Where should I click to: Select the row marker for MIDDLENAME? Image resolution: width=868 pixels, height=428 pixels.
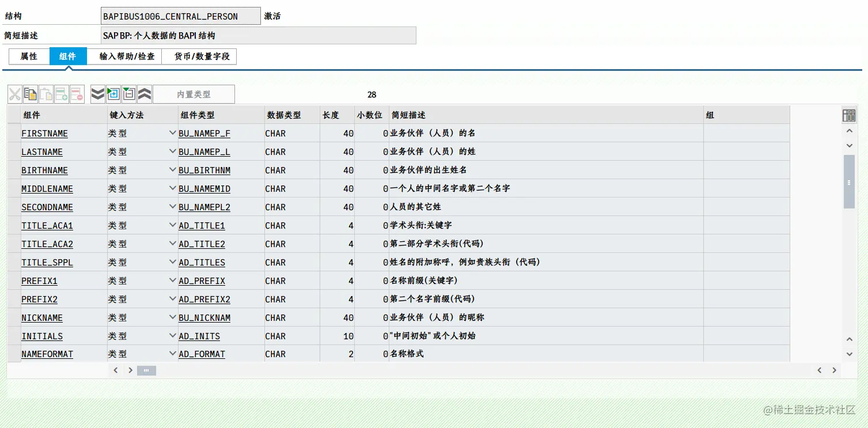[14, 188]
